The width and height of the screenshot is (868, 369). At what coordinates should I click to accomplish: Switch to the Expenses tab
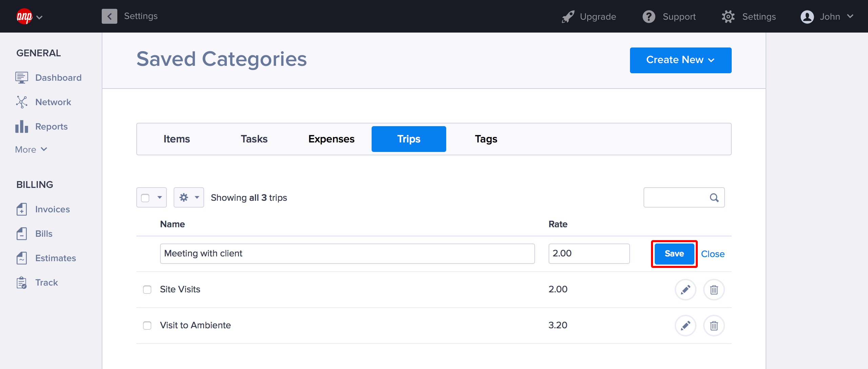[331, 139]
